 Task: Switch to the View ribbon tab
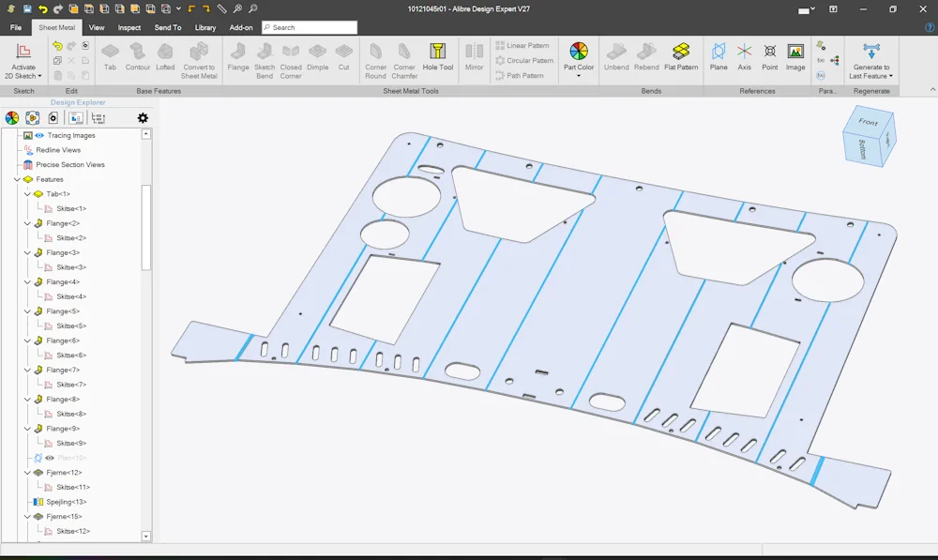pyautogui.click(x=97, y=27)
